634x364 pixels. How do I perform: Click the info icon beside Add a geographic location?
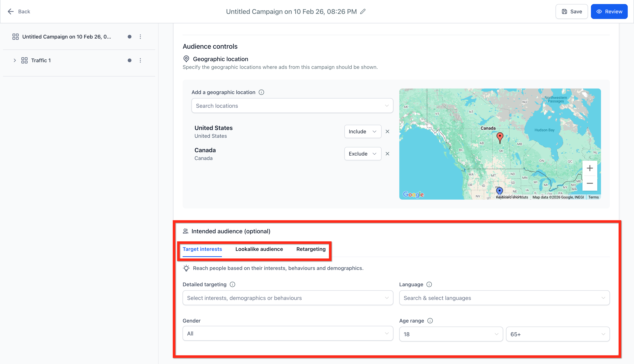(x=261, y=92)
